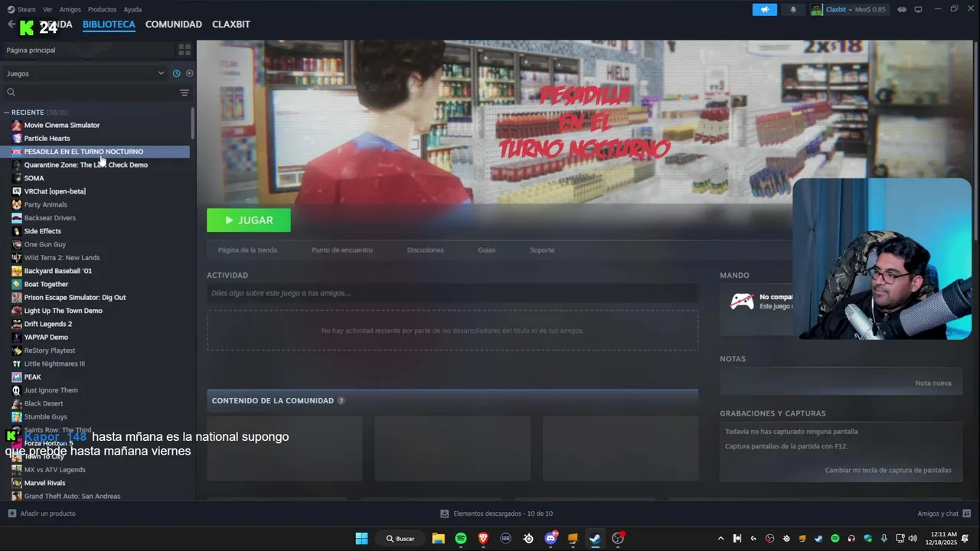Click the PEAK game icon
This screenshot has height=551, width=980.
point(16,377)
